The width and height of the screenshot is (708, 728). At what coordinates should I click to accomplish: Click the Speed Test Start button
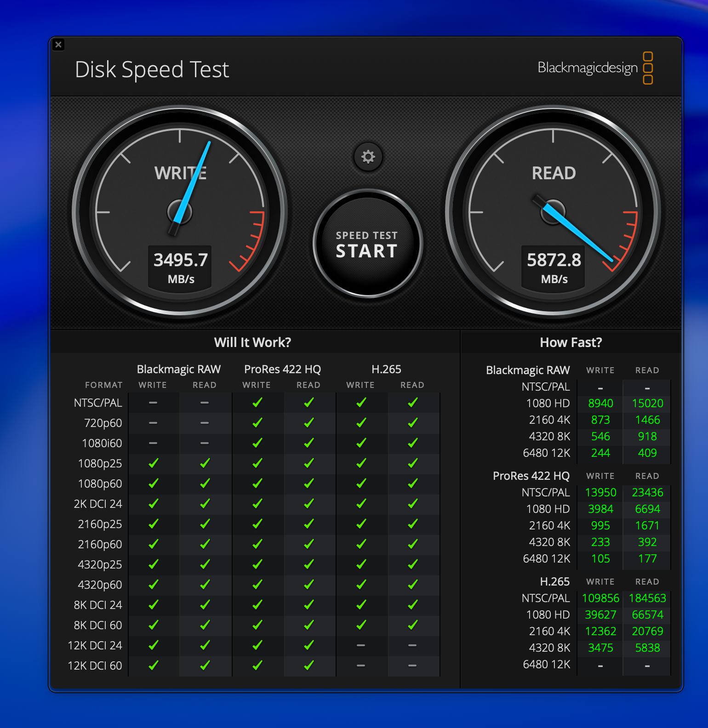[367, 244]
